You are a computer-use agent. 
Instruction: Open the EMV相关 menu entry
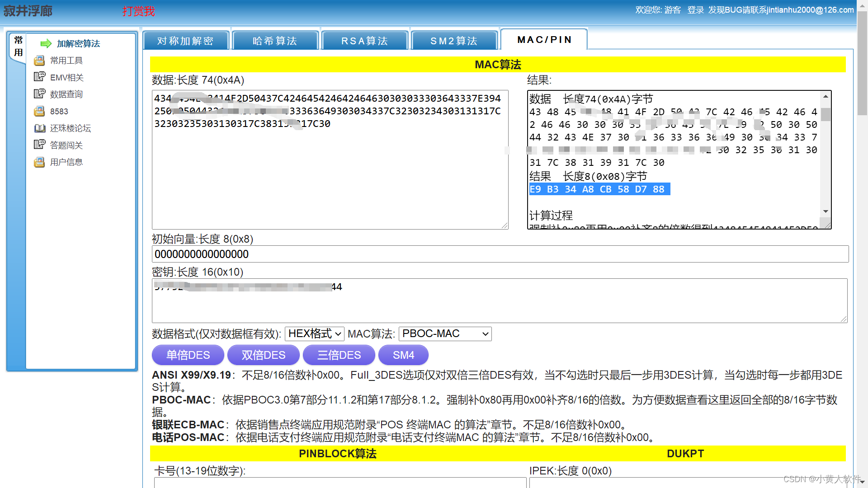coord(67,77)
